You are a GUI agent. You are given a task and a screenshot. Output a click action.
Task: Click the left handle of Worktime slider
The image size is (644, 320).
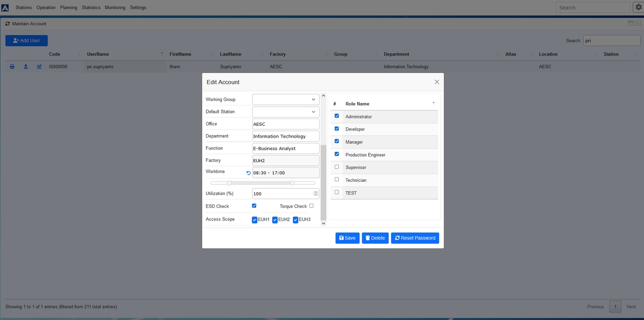pyautogui.click(x=229, y=183)
